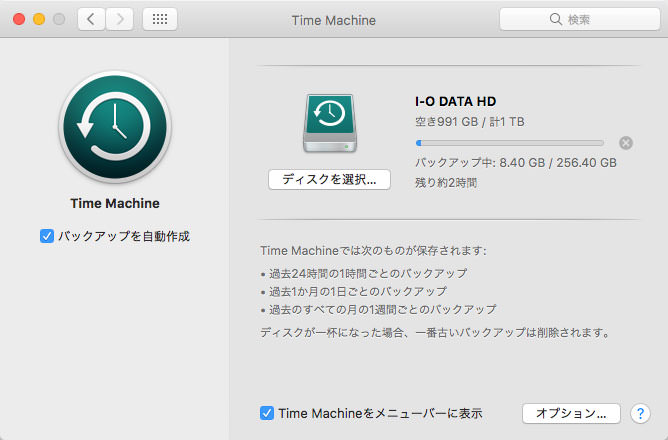Close the Time Machine window
The width and height of the screenshot is (668, 440).
20,19
